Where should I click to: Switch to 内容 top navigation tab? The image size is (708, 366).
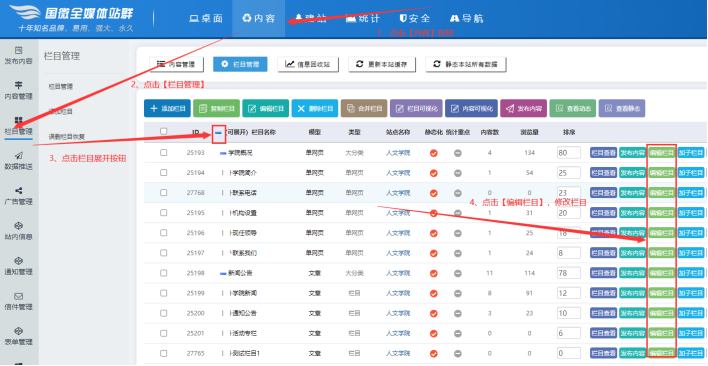tap(259, 19)
